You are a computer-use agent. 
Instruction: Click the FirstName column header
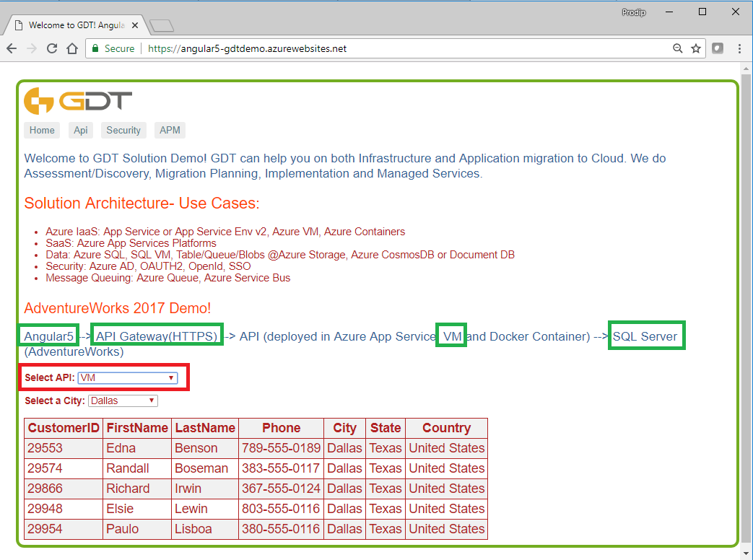(137, 428)
